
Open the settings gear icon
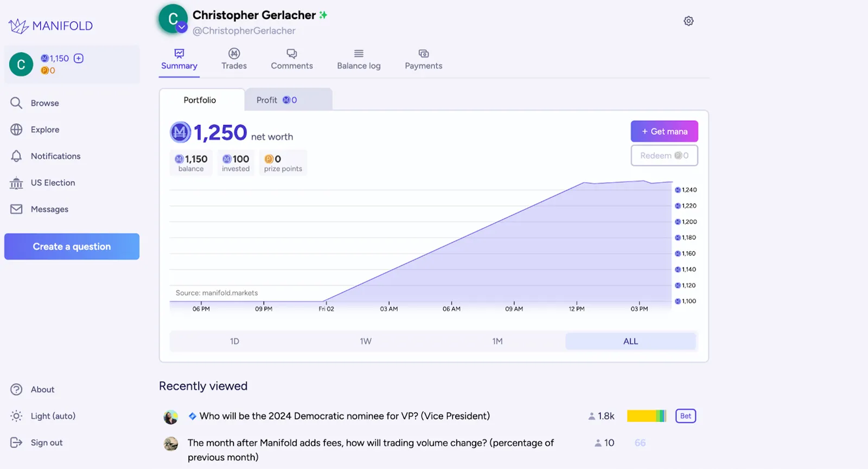[688, 21]
